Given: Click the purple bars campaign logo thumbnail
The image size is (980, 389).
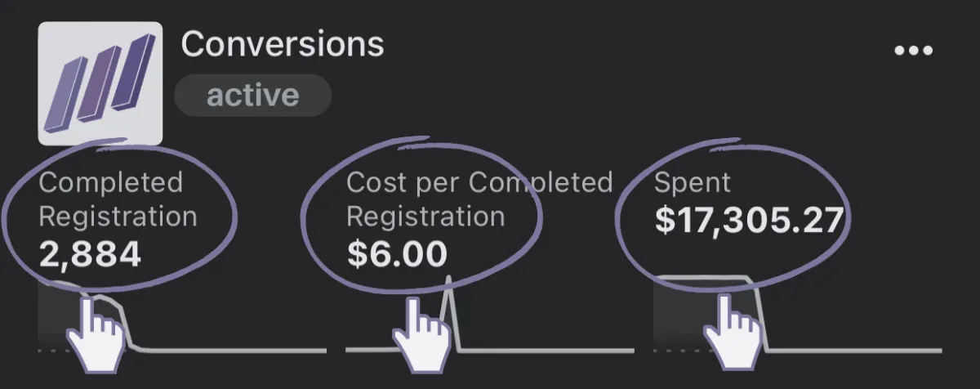Looking at the screenshot, I should [100, 83].
